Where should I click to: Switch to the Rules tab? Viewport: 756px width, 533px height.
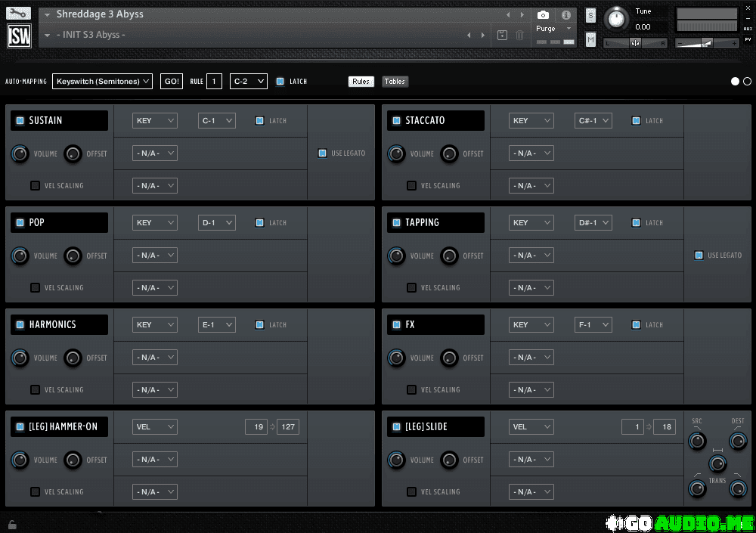click(361, 82)
